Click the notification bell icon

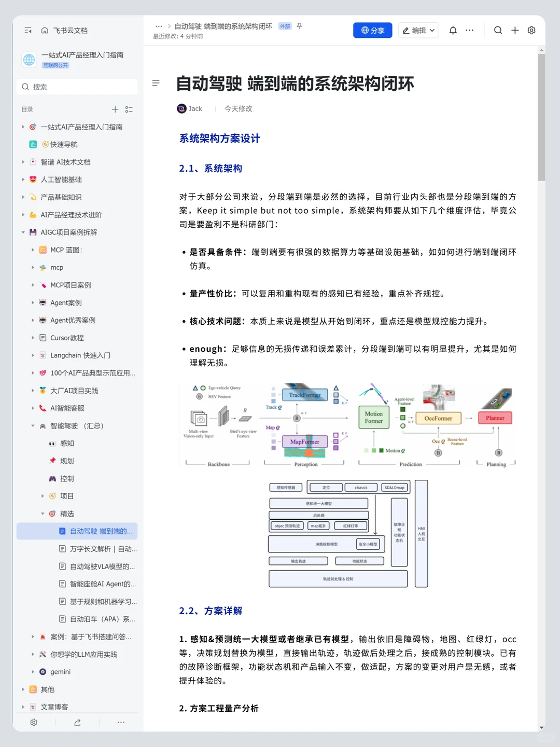point(453,30)
